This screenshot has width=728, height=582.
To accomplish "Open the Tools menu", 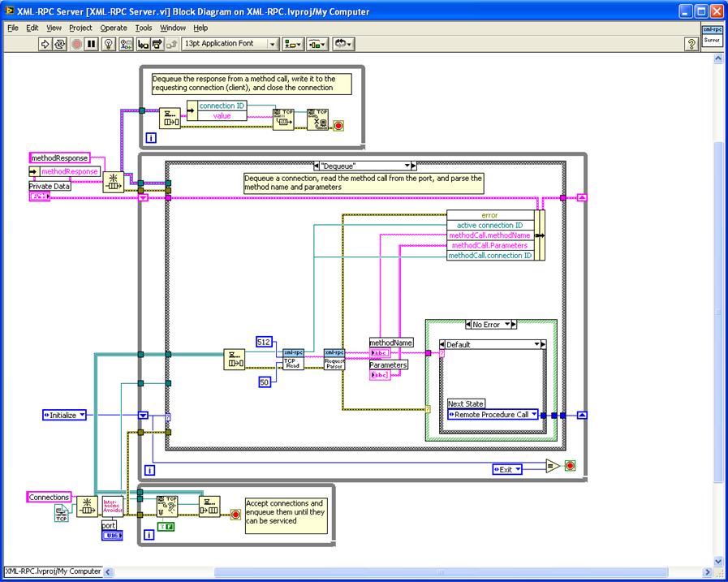I will (x=144, y=28).
